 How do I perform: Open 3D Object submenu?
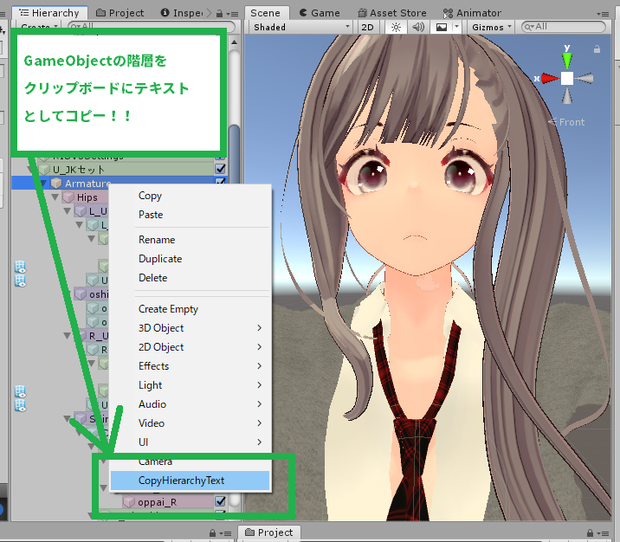190,328
